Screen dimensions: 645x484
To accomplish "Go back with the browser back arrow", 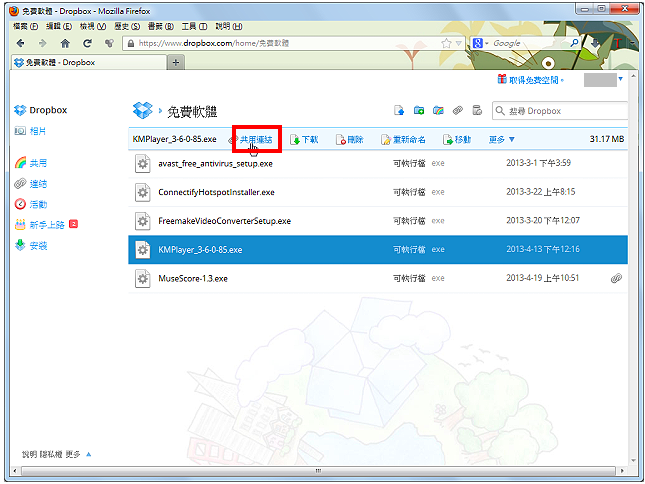I will tap(20, 43).
